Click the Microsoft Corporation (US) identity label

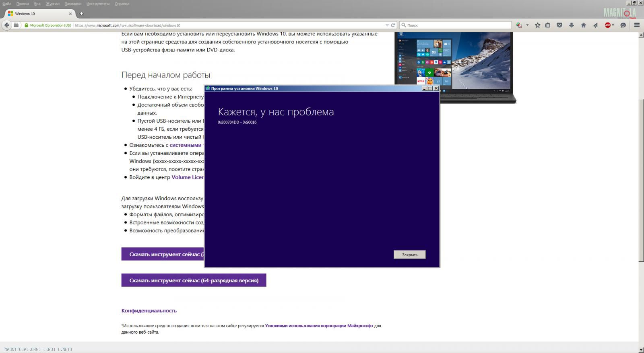pos(50,25)
